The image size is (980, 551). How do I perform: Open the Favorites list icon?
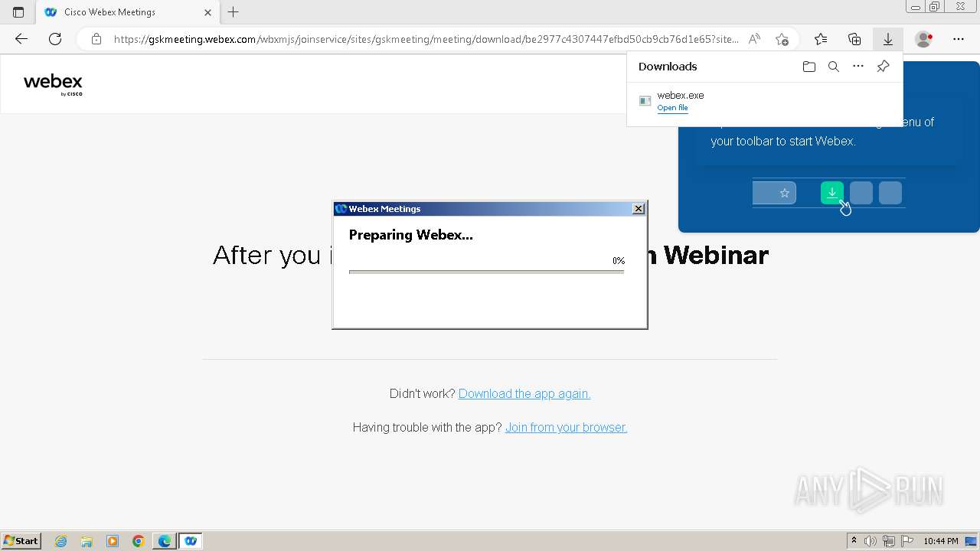821,39
